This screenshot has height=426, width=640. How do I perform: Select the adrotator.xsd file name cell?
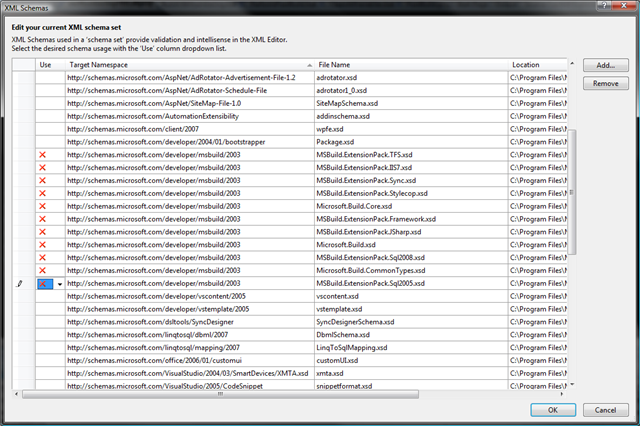coord(411,78)
